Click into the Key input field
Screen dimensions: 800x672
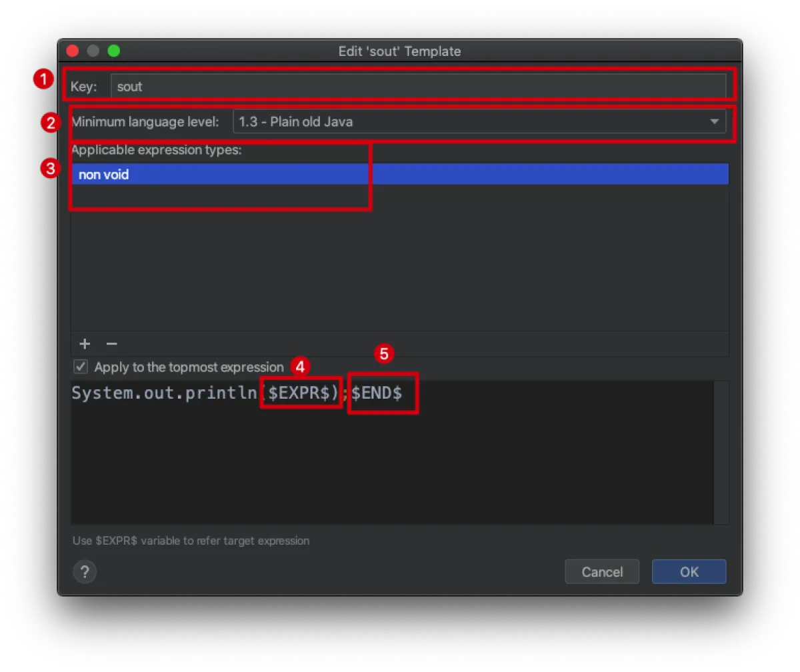[417, 87]
